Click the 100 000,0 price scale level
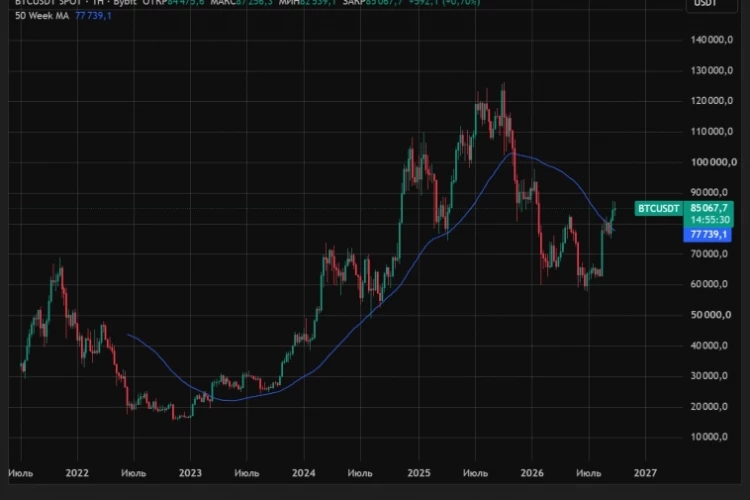The width and height of the screenshot is (750, 500). pyautogui.click(x=713, y=162)
